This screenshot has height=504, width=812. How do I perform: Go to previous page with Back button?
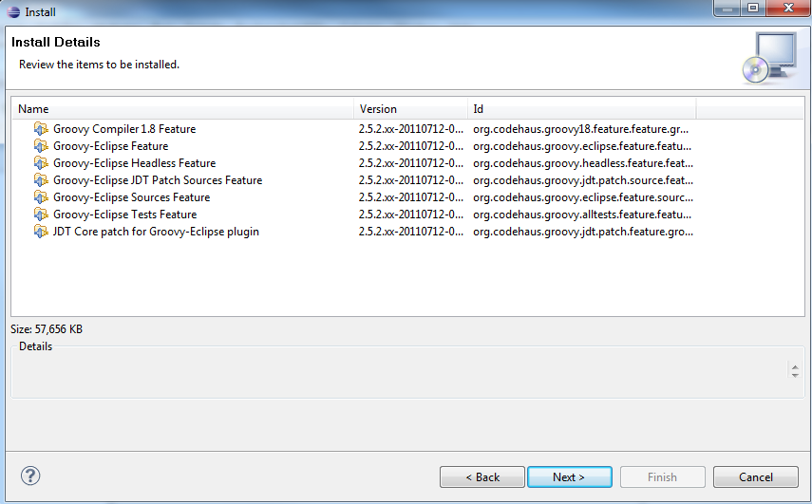(482, 477)
